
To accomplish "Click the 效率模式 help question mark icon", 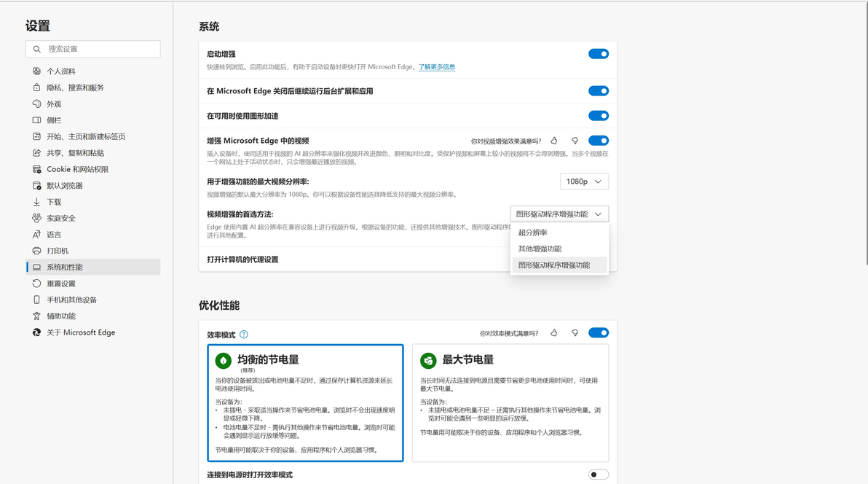I will (243, 335).
